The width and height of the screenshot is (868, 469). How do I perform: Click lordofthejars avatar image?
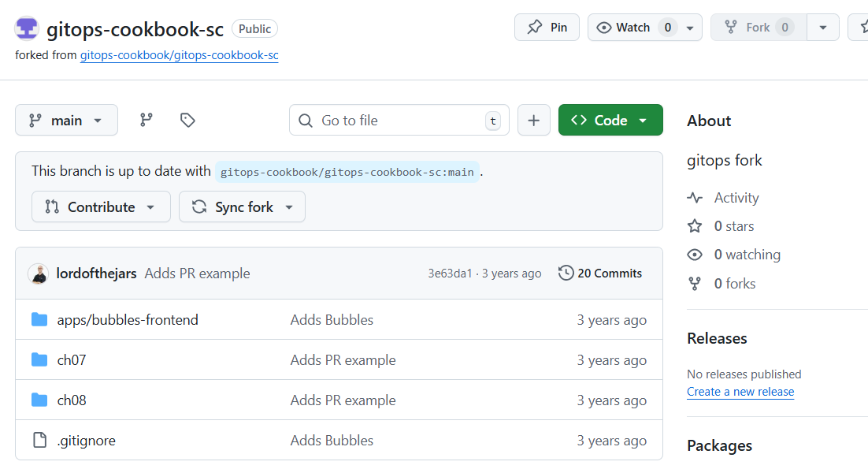pyautogui.click(x=38, y=274)
